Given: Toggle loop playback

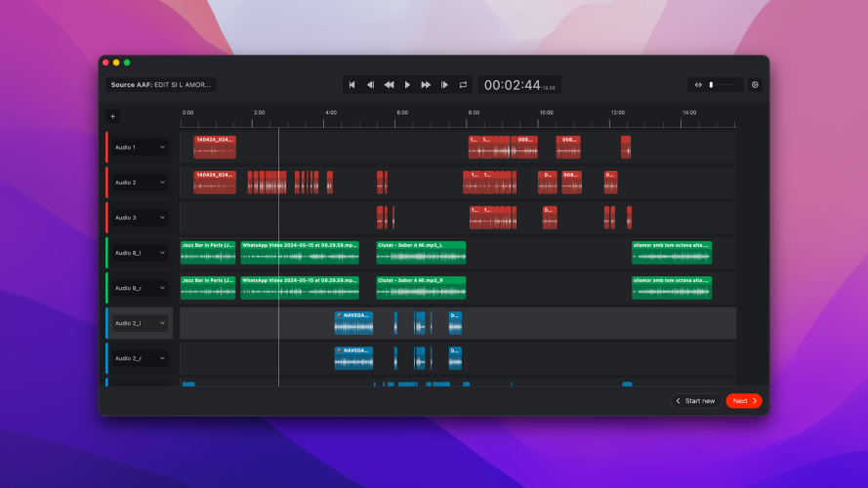Looking at the screenshot, I should coord(463,85).
